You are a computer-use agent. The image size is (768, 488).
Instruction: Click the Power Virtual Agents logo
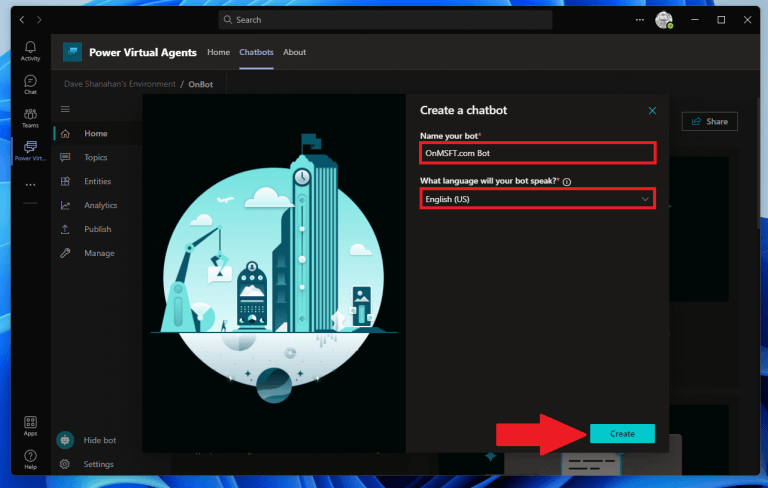(72, 52)
